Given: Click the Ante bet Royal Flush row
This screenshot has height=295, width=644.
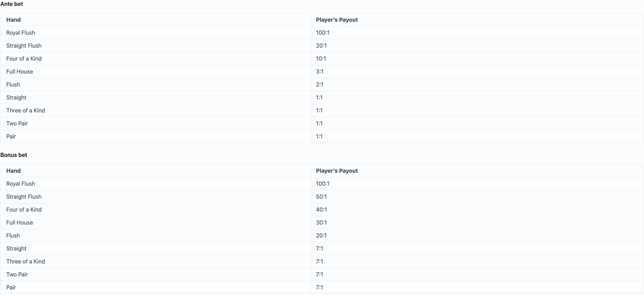Looking at the screenshot, I should tap(322, 33).
